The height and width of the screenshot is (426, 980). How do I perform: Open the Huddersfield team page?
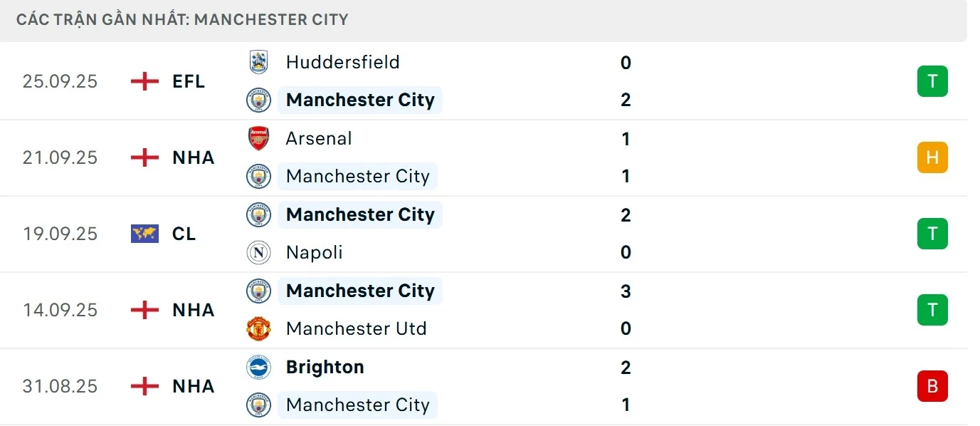tap(342, 62)
